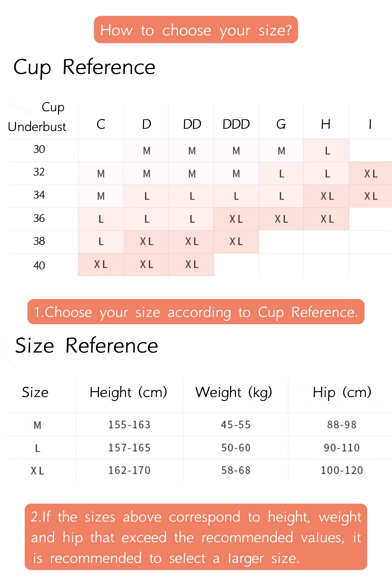Select the DD cup column header

(192, 124)
